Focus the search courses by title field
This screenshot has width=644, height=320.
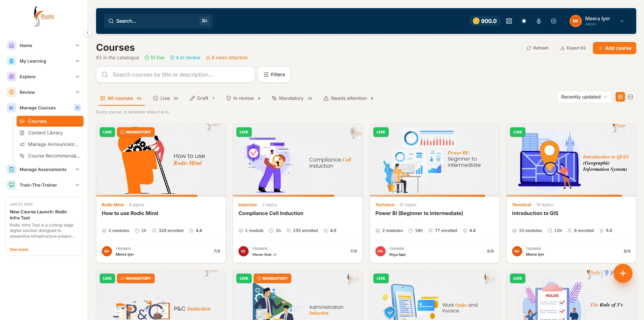tap(176, 74)
